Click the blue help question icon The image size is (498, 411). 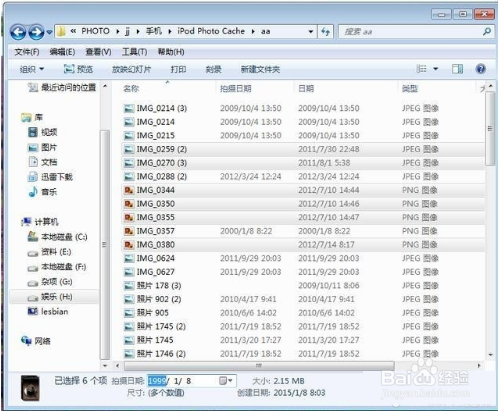[x=480, y=69]
